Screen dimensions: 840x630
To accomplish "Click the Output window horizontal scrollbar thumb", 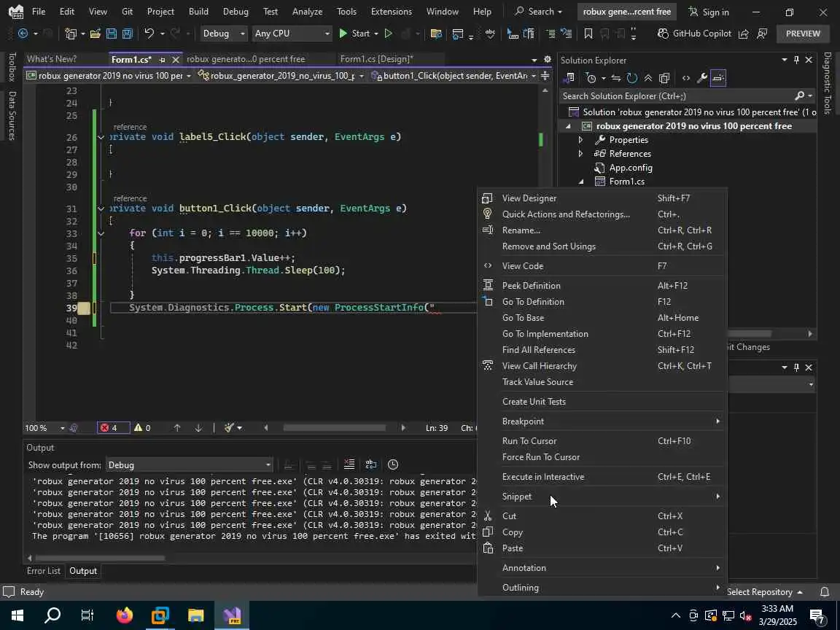I will [100, 558].
